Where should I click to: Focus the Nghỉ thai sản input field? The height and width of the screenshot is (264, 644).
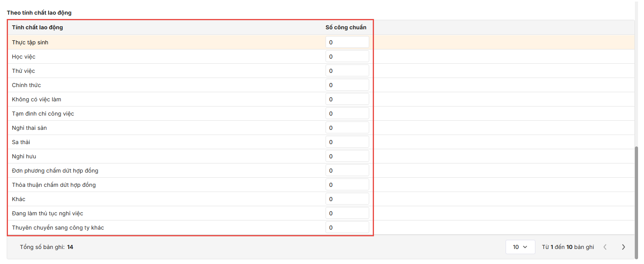point(347,128)
